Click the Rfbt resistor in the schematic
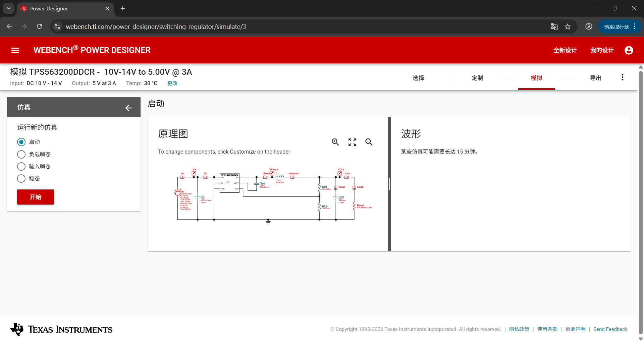Screen dimensions: 644x342 319,188
